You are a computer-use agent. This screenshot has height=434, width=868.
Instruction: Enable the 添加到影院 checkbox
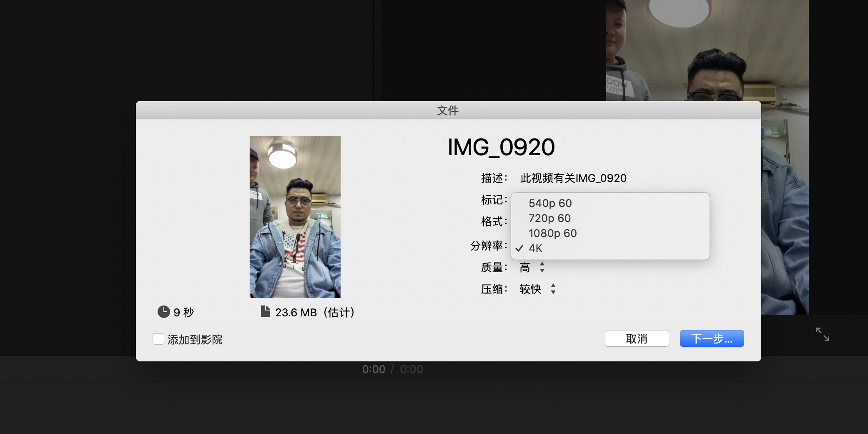[158, 339]
